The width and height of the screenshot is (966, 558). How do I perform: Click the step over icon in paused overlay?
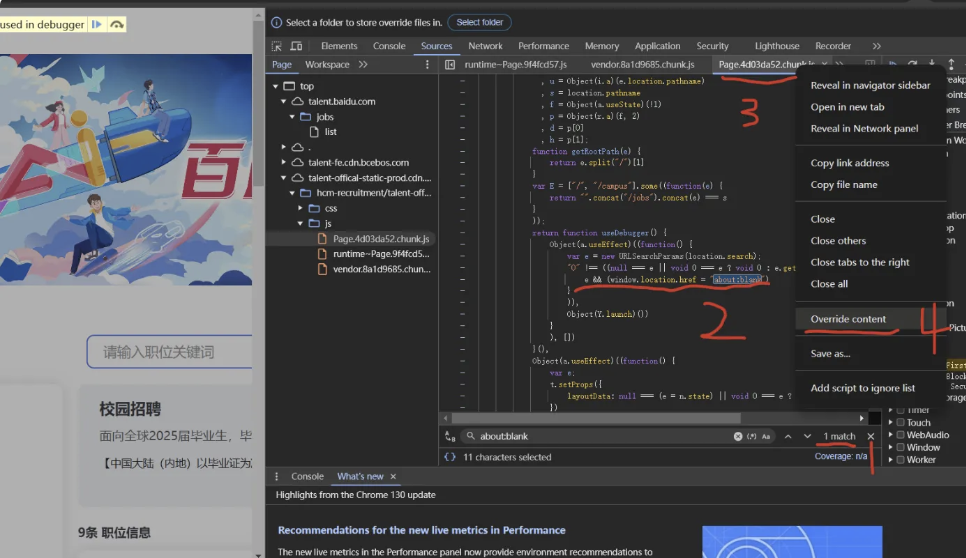(117, 24)
